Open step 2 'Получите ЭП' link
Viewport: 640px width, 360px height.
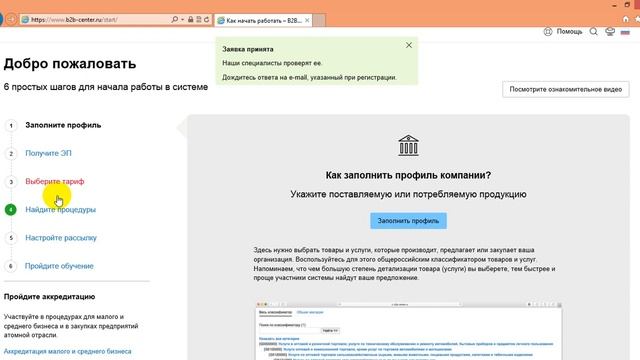point(48,153)
